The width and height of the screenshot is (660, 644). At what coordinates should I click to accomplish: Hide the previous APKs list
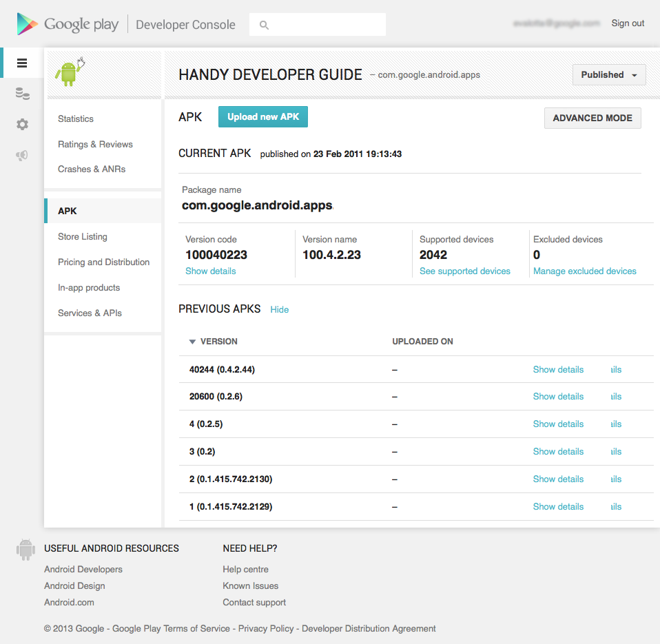(x=280, y=310)
